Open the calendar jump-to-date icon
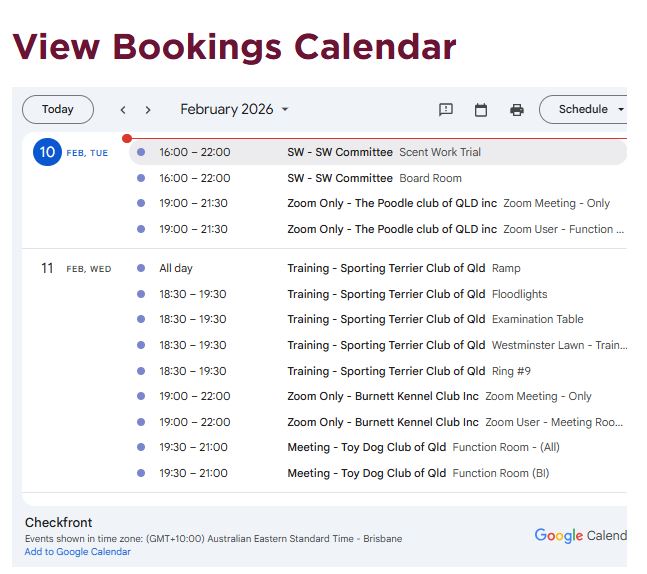Viewport: 647px width, 574px height. [x=481, y=110]
